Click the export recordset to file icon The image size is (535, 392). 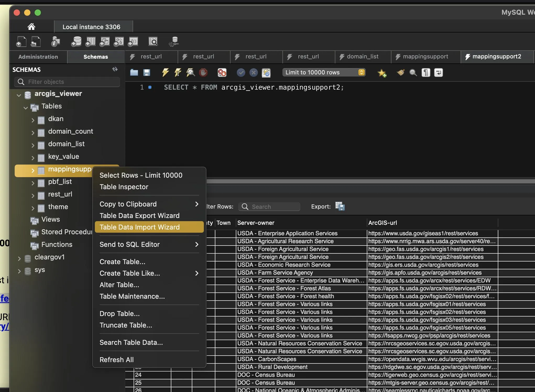(x=340, y=206)
